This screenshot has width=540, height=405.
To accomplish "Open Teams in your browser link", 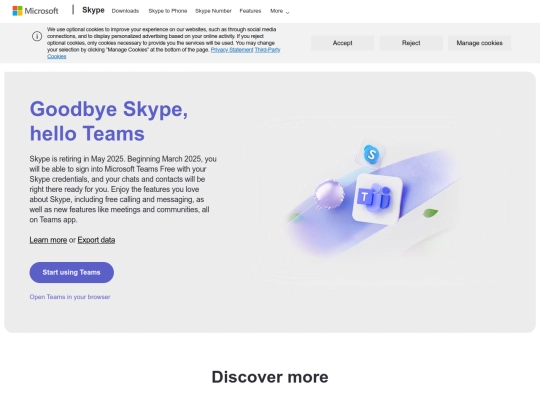I will pos(70,297).
